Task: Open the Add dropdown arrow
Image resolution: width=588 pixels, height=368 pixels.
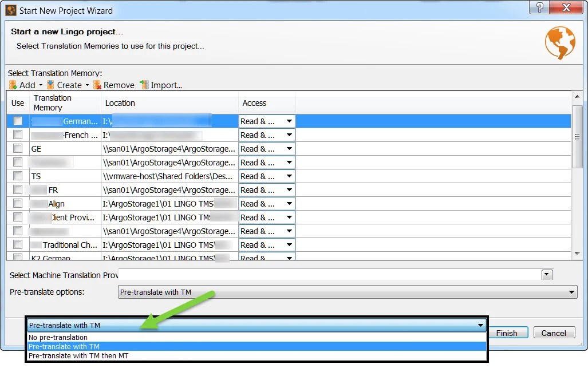Action: (41, 85)
